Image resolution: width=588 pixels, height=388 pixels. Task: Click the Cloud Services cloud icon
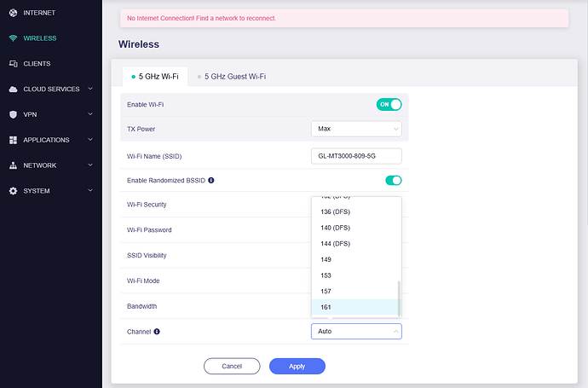tap(13, 90)
